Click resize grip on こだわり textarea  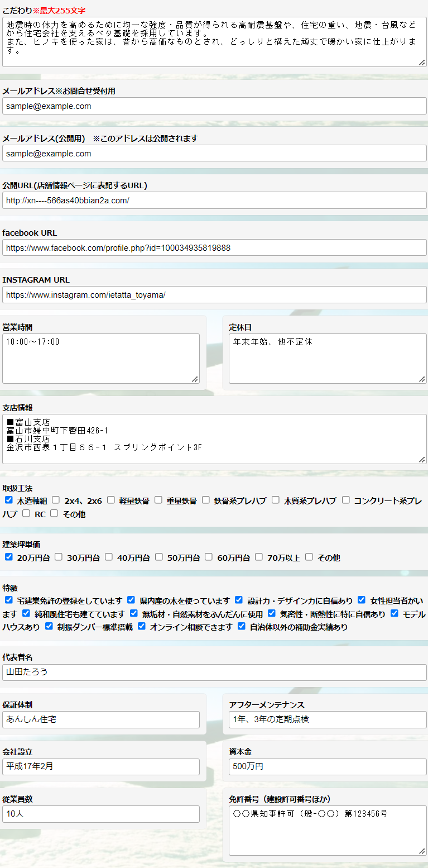(x=422, y=63)
